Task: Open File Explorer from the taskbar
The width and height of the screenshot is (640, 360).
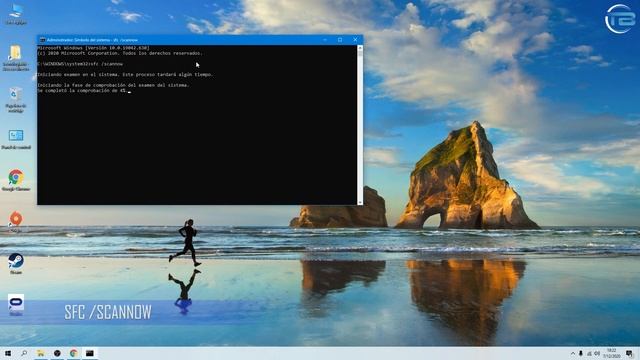Action: (x=41, y=353)
